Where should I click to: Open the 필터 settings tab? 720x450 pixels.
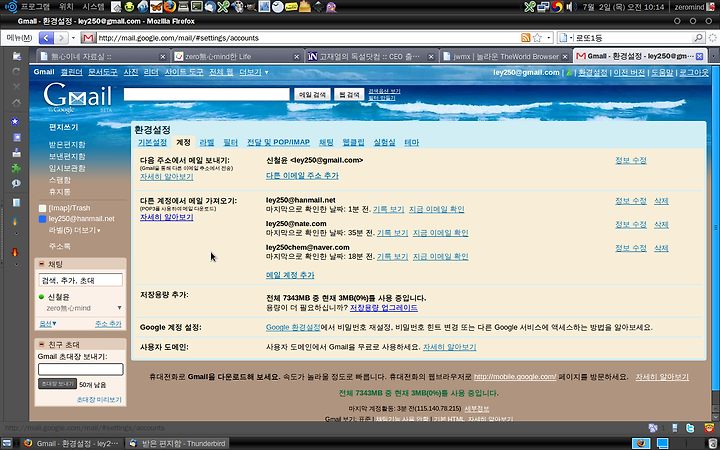click(230, 142)
